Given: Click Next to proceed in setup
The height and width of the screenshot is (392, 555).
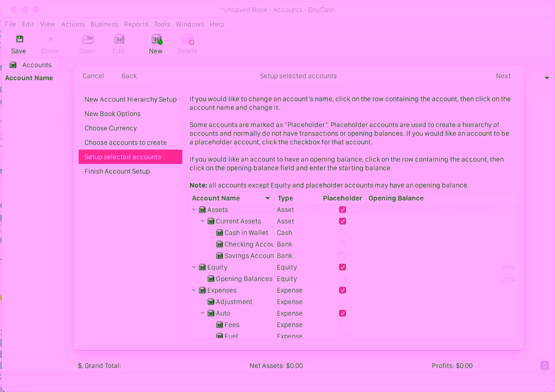Looking at the screenshot, I should click(x=503, y=76).
